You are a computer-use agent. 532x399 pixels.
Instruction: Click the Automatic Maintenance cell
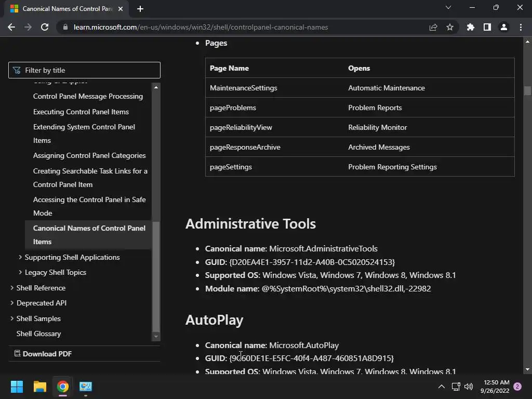pyautogui.click(x=429, y=88)
